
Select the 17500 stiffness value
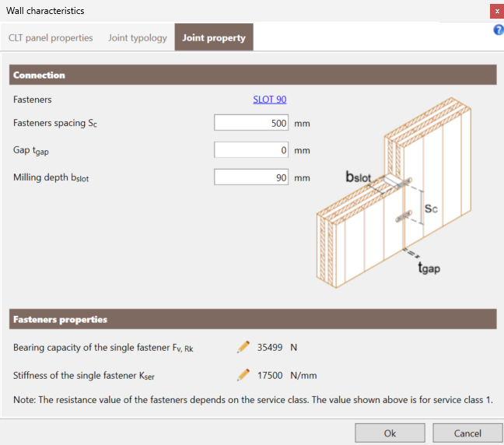click(270, 375)
